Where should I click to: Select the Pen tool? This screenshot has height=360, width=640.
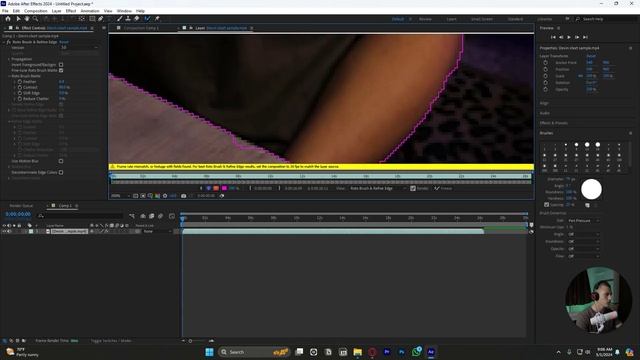(x=101, y=19)
